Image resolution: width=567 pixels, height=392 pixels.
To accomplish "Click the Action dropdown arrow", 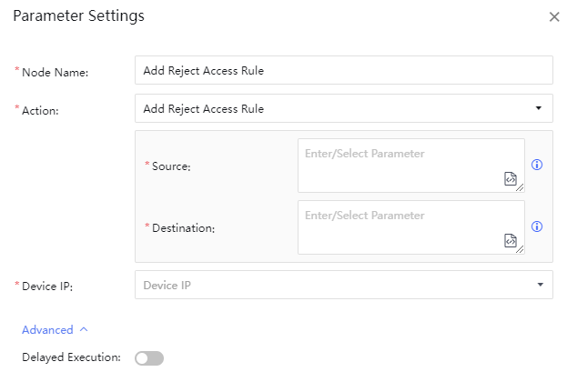I will coord(540,108).
